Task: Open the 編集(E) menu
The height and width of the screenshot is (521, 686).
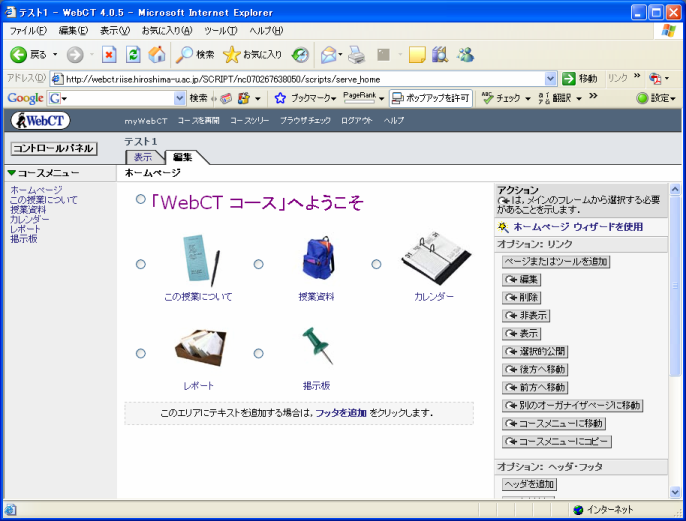Action: (74, 31)
